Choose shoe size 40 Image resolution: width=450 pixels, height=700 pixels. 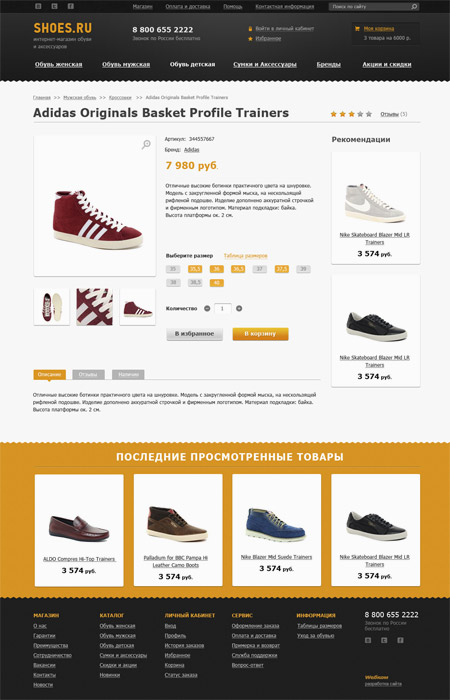[217, 283]
